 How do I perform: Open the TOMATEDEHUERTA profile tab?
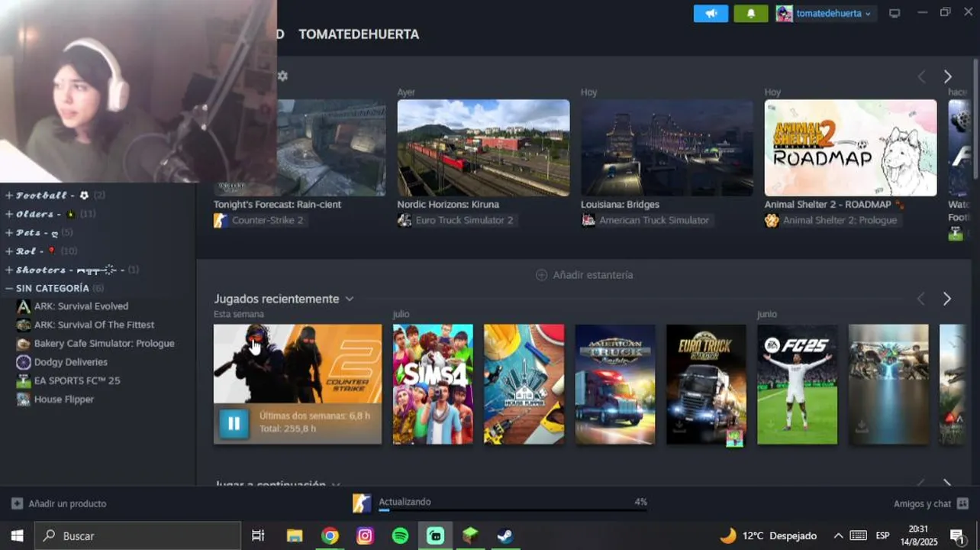pyautogui.click(x=359, y=34)
